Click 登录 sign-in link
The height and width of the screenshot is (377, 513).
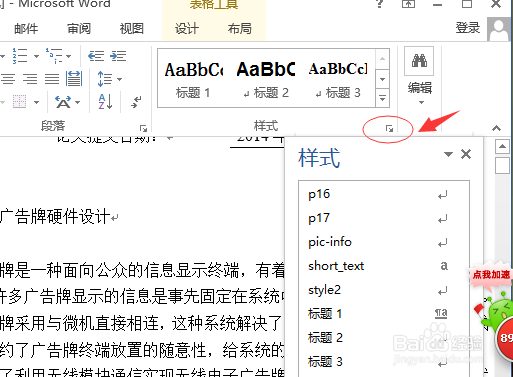468,28
